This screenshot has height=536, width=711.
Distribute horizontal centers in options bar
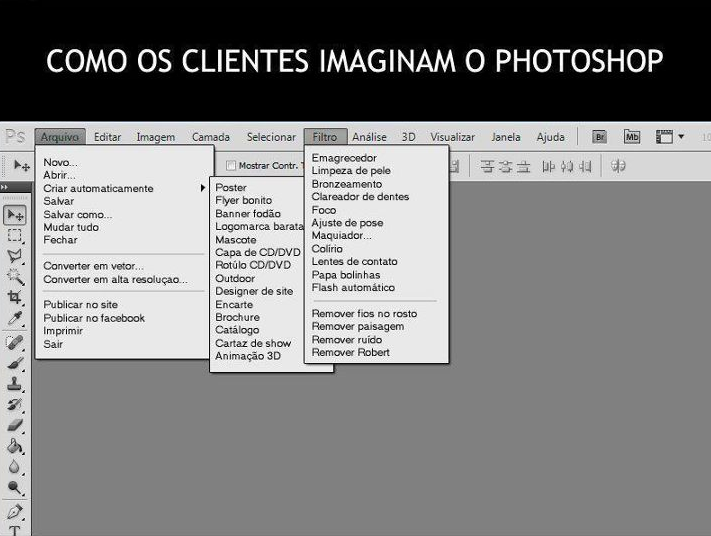(567, 166)
